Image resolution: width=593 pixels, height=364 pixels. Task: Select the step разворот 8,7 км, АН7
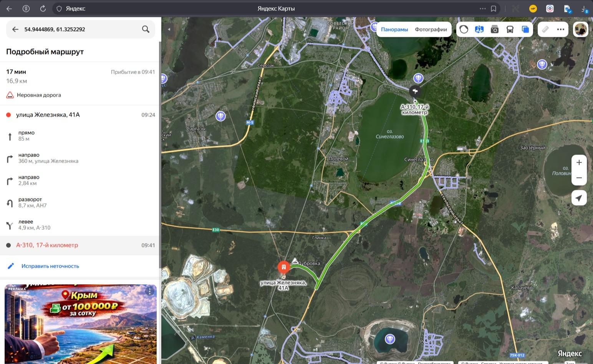(80, 203)
